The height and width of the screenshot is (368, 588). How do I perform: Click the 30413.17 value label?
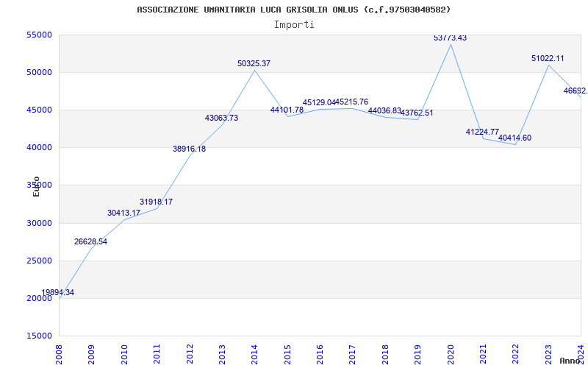coord(123,213)
